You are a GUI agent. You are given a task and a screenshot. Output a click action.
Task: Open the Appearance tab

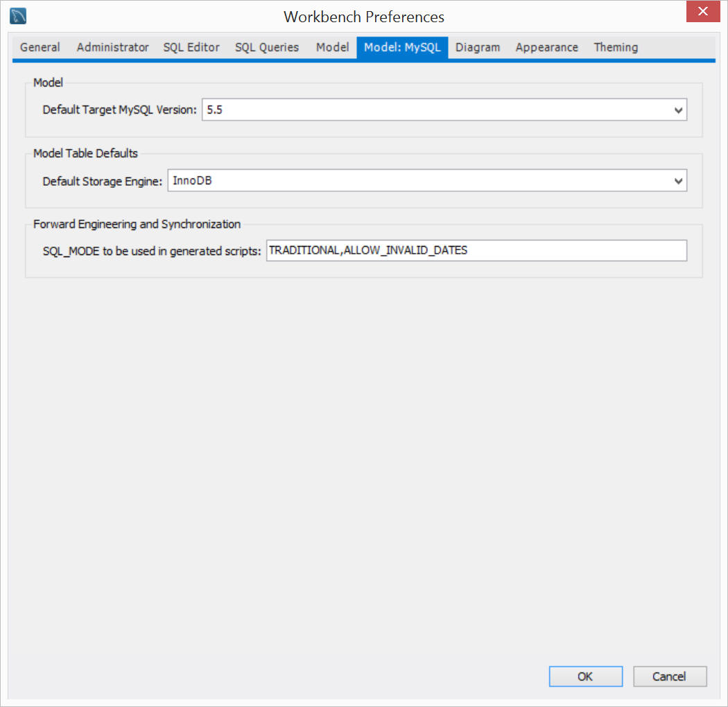click(547, 47)
